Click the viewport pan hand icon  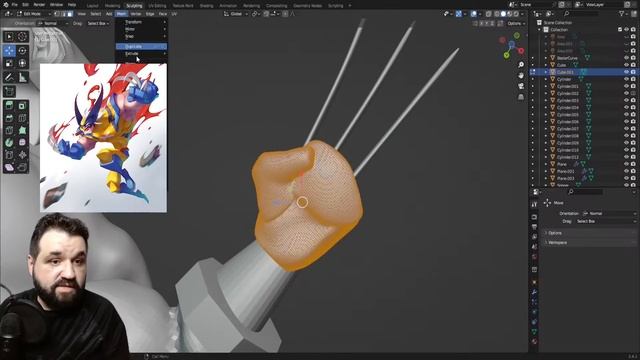pos(521,76)
